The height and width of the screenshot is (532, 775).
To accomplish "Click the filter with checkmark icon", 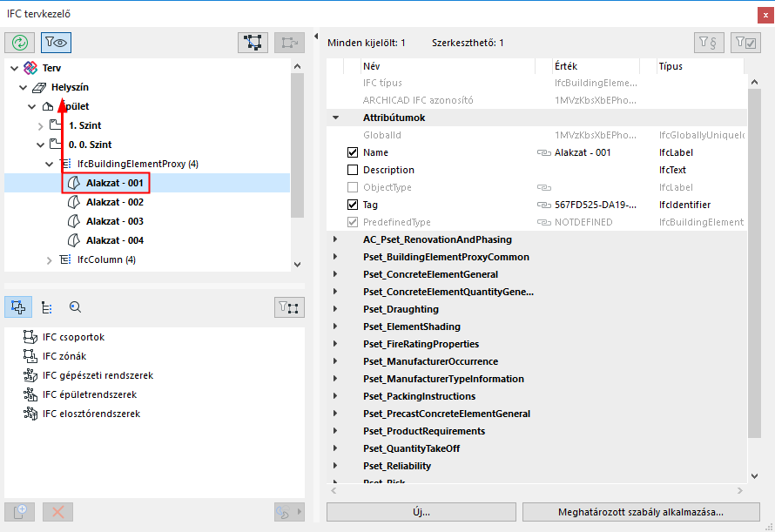I will point(746,42).
